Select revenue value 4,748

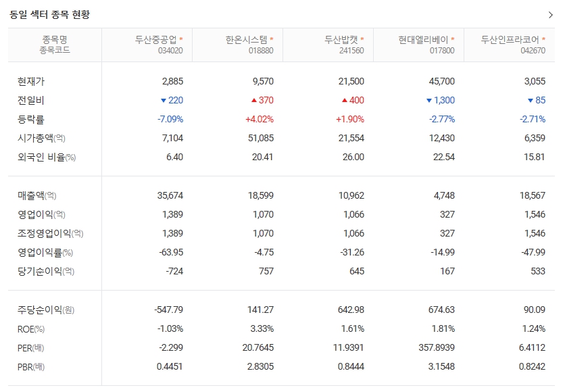[444, 195]
